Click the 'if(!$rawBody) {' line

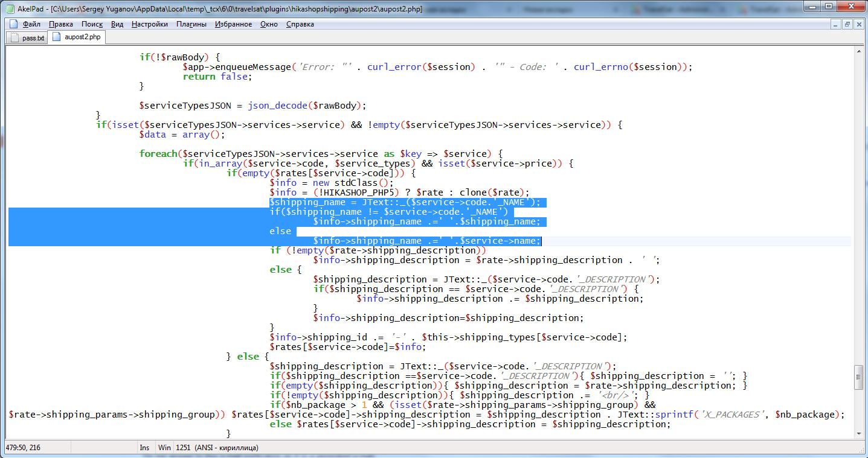click(x=179, y=57)
